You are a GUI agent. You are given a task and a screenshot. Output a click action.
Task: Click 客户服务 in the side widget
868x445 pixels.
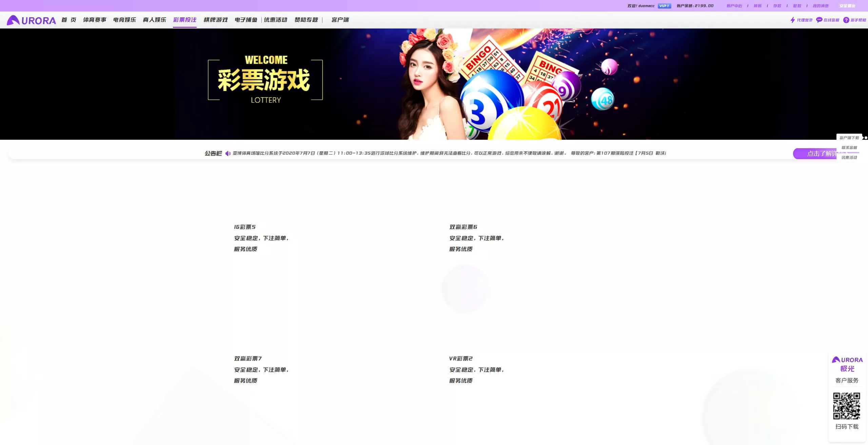(847, 380)
